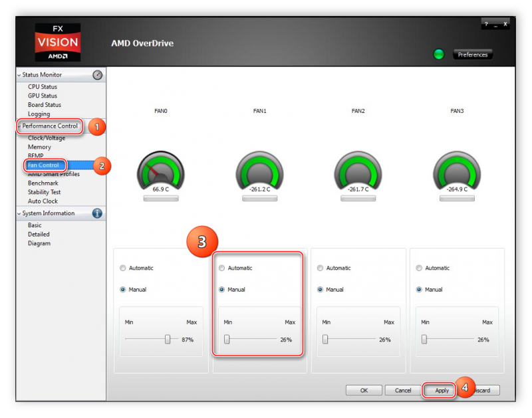Image resolution: width=532 pixels, height=418 pixels.
Task: Open Clock/Voltage settings
Action: (47, 138)
